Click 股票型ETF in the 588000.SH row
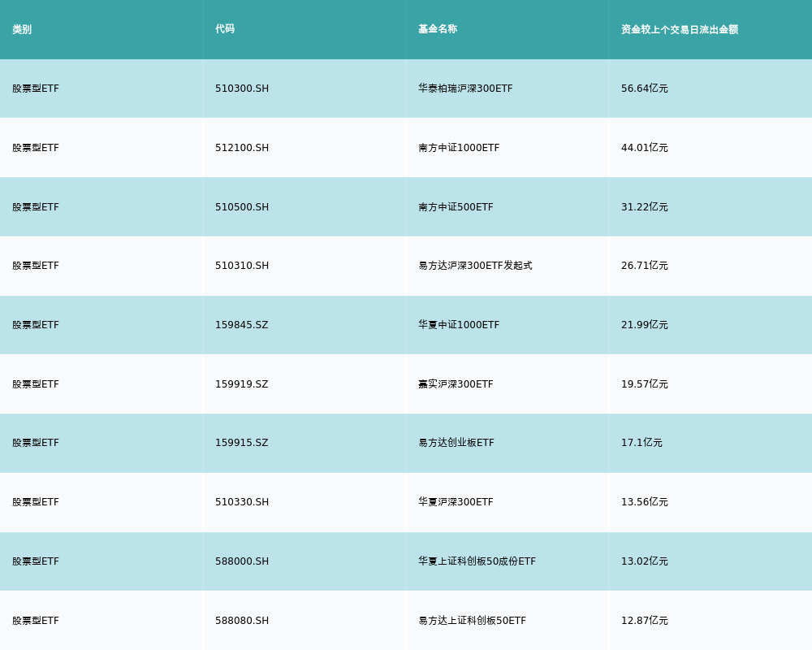The image size is (812, 650). click(36, 561)
